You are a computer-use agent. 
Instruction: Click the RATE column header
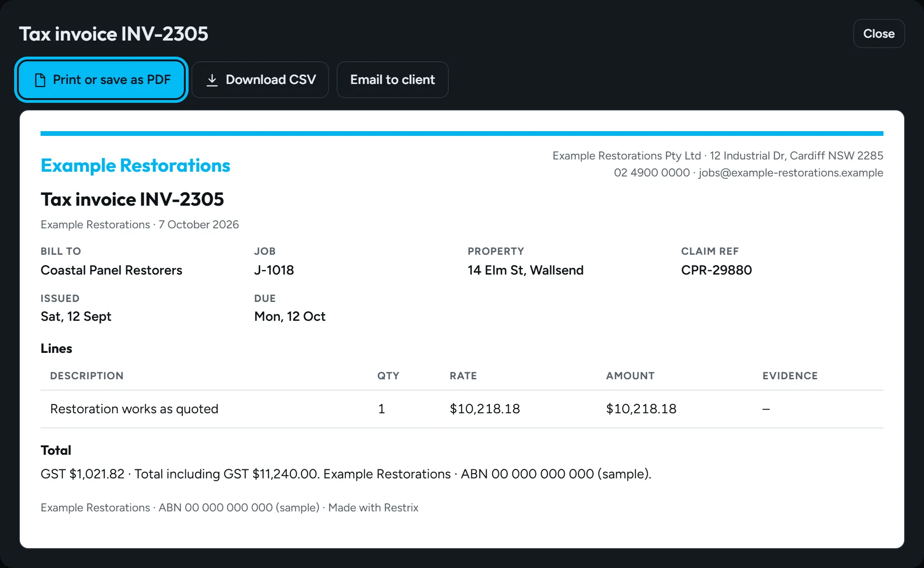click(463, 376)
